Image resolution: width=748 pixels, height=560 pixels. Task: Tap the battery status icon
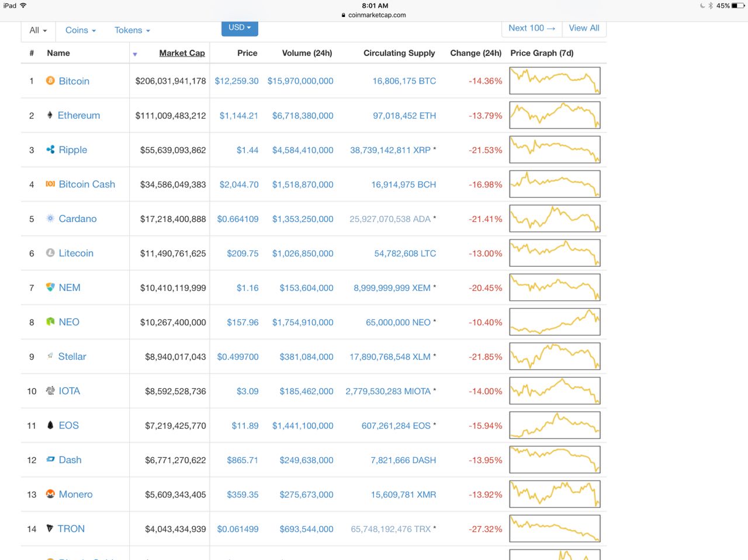(738, 6)
